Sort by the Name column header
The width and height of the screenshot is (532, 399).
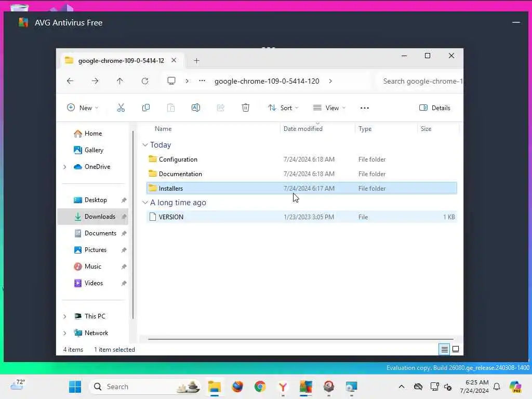click(163, 129)
